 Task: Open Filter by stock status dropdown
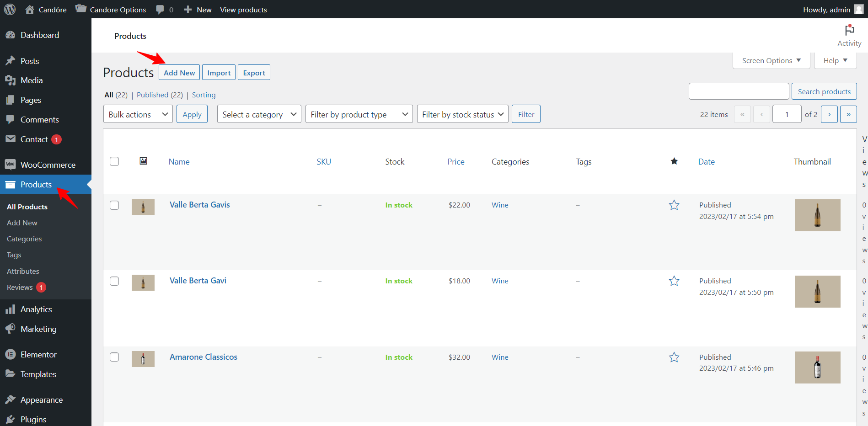click(463, 114)
